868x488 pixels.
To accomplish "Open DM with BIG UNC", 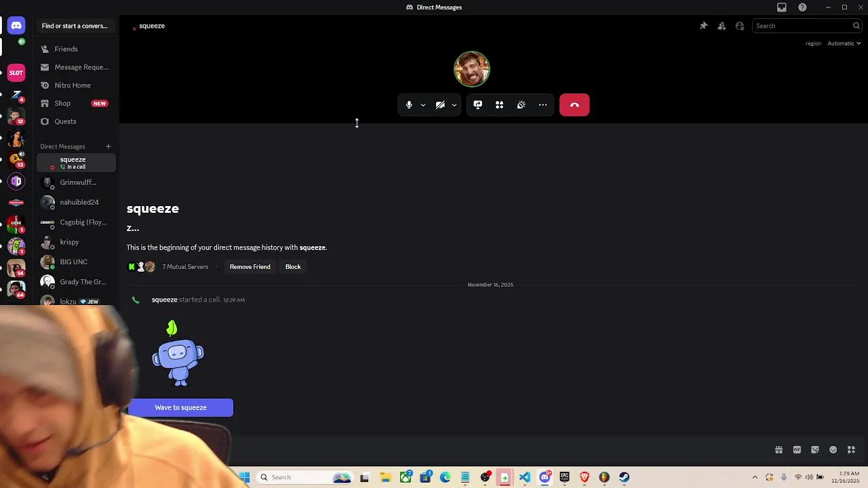I will click(x=76, y=262).
